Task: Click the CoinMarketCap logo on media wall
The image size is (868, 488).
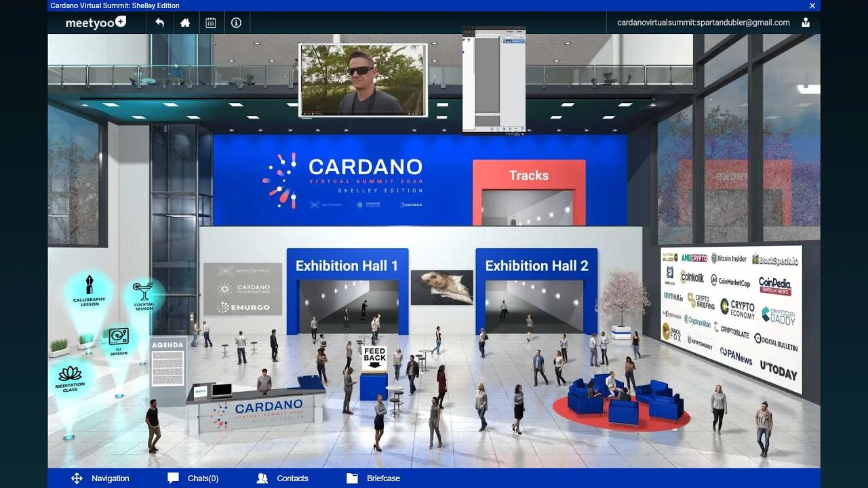Action: click(730, 281)
